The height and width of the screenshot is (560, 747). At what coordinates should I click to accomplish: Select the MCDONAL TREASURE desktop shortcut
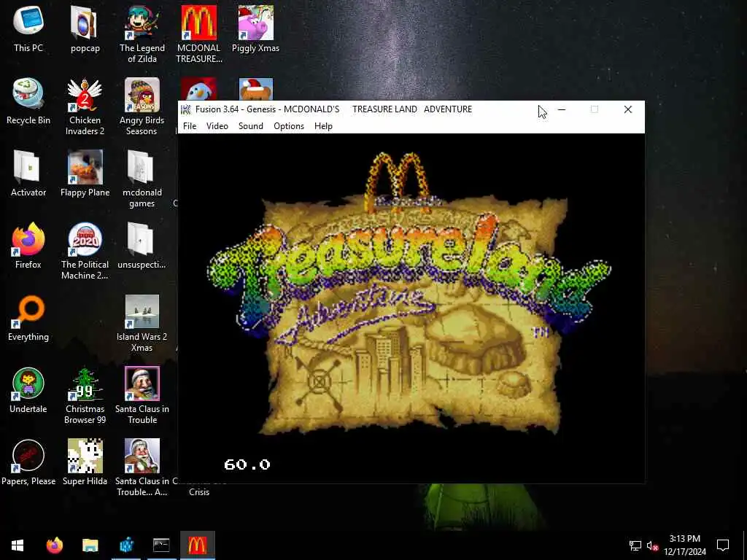pyautogui.click(x=199, y=34)
